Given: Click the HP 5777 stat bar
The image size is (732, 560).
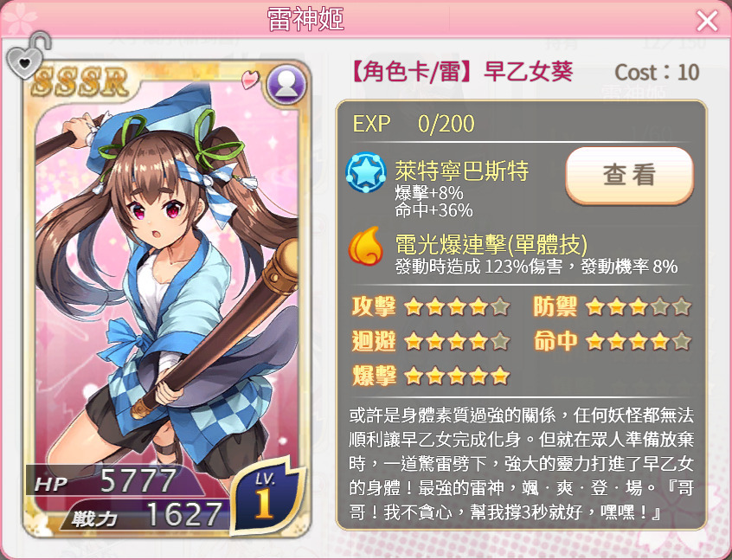Looking at the screenshot, I should coord(114,481).
